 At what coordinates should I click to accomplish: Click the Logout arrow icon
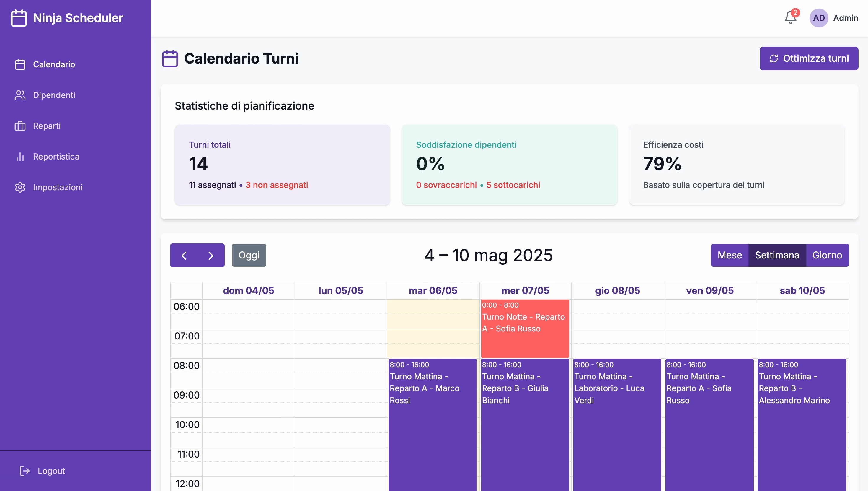[25, 471]
